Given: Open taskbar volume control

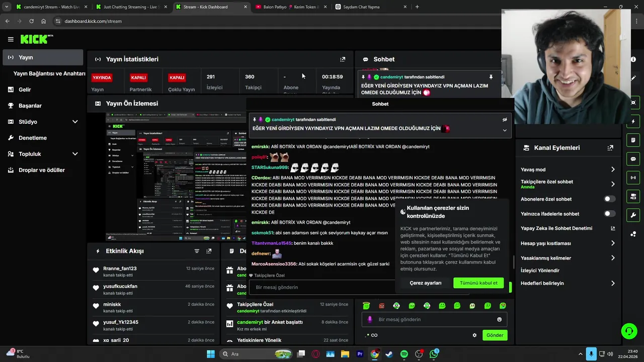Looking at the screenshot, I should pyautogui.click(x=610, y=354).
